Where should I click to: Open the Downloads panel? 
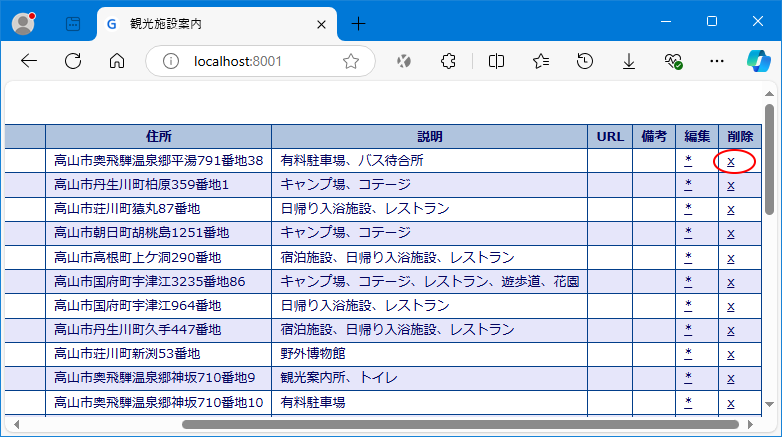tap(629, 61)
